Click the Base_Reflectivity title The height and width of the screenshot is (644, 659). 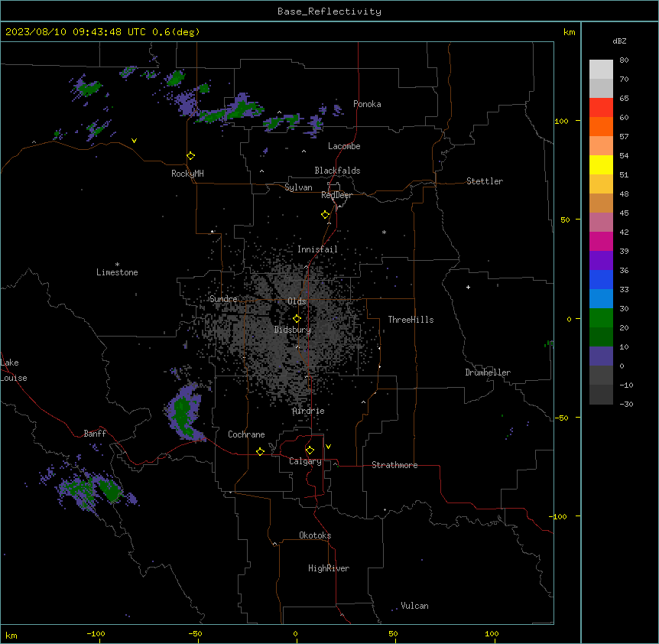click(329, 11)
